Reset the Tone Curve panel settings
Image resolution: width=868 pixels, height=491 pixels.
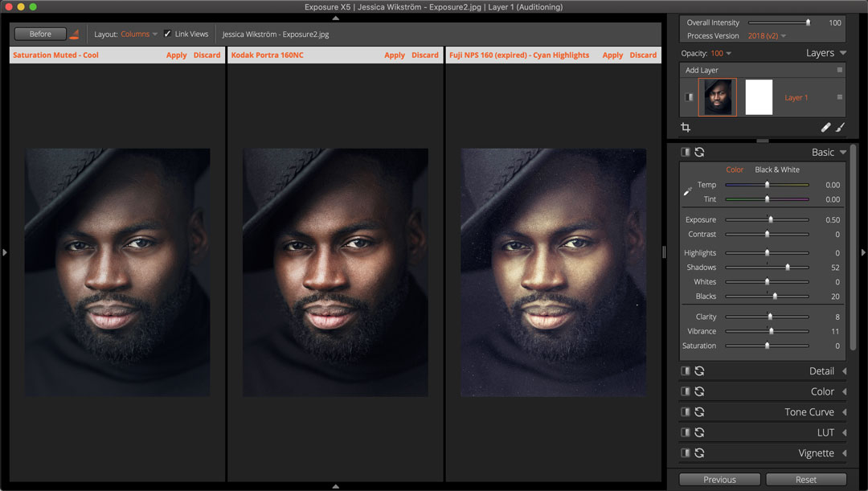(x=700, y=411)
